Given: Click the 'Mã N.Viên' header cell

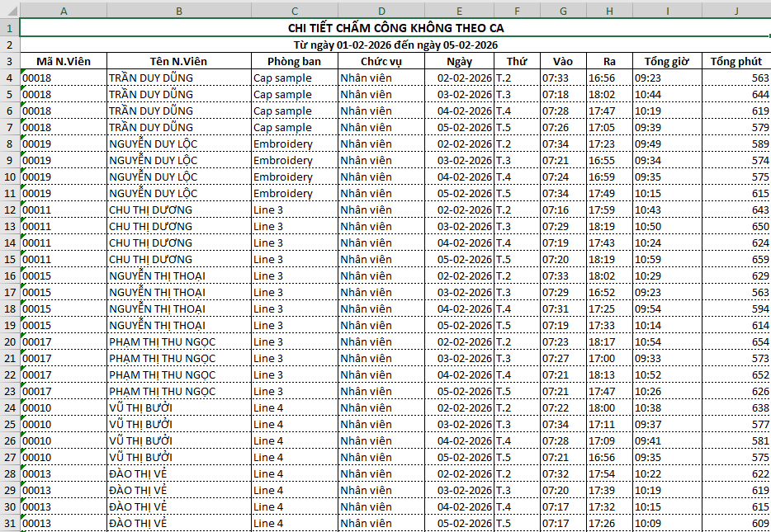Looking at the screenshot, I should (x=64, y=61).
